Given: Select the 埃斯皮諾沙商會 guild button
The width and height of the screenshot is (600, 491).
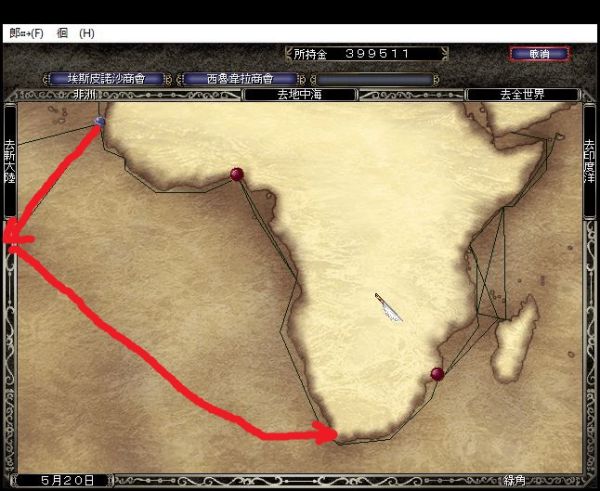Looking at the screenshot, I should (107, 78).
